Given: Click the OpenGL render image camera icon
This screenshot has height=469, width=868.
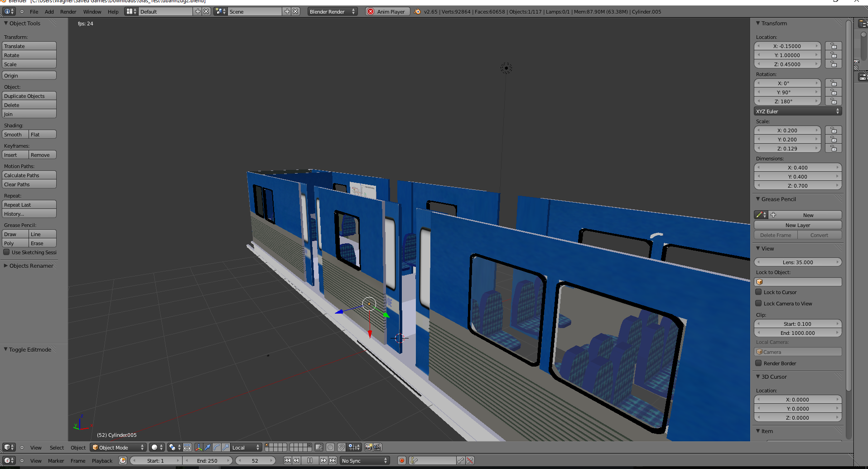Looking at the screenshot, I should (x=369, y=447).
